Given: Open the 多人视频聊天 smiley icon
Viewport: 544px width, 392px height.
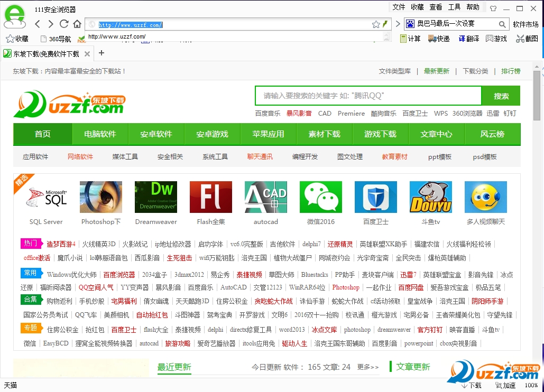Looking at the screenshot, I should (486, 197).
